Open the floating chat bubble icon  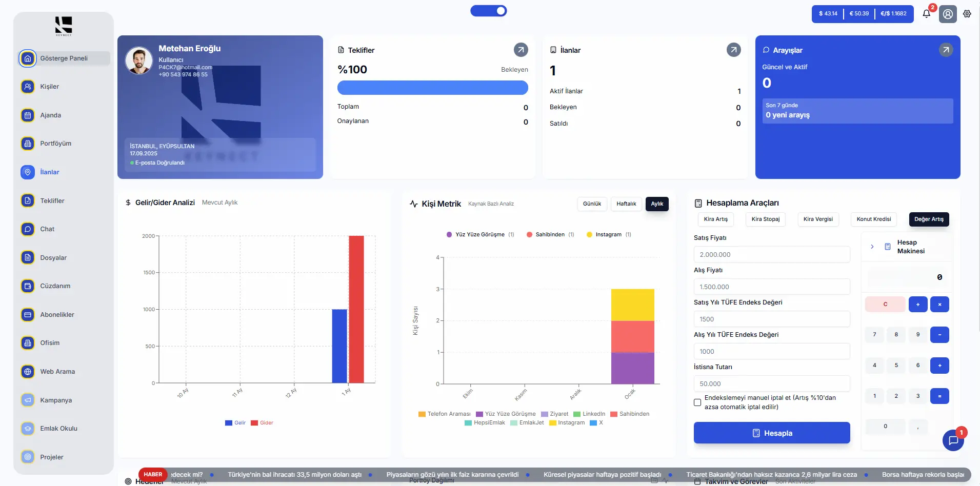pos(953,440)
